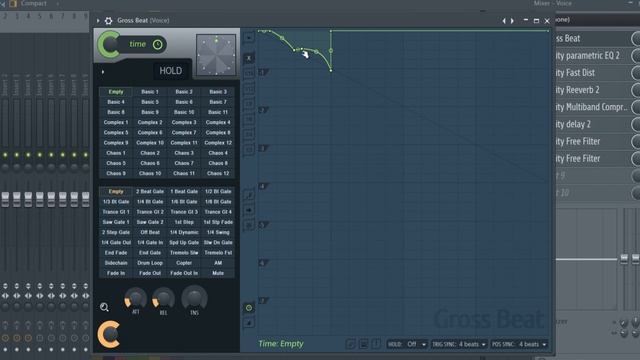
Task: Toggle the green time envelope button
Action: [249, 308]
